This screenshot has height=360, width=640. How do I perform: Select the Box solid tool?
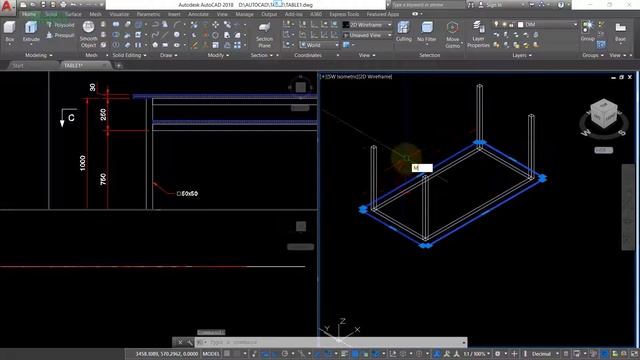point(9,32)
